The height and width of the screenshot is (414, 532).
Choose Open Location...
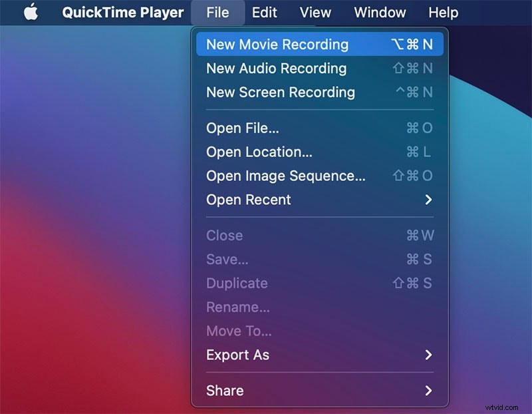click(x=259, y=152)
